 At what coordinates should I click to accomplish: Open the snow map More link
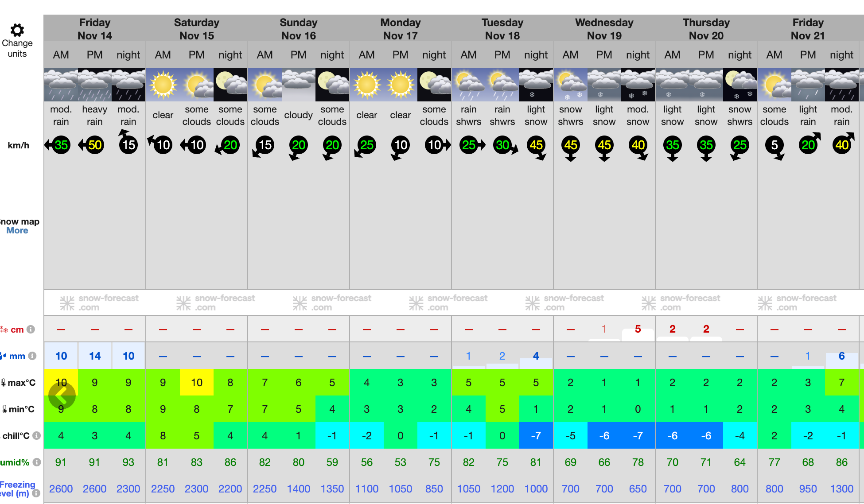pos(17,231)
